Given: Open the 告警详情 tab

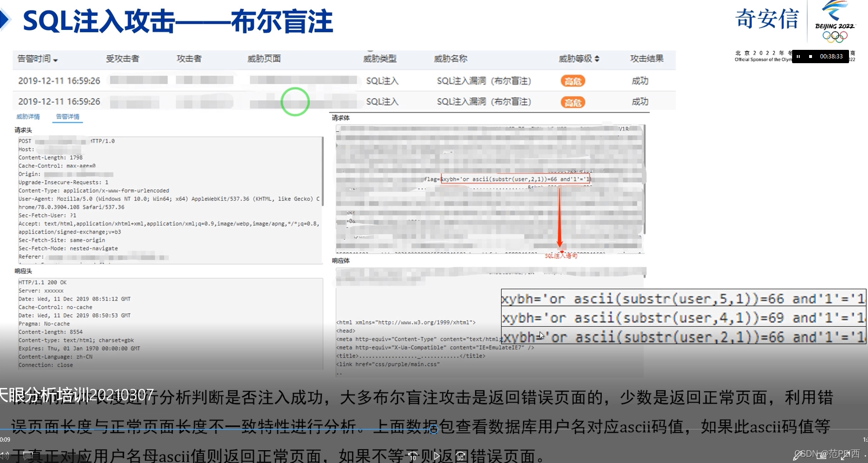Looking at the screenshot, I should (x=67, y=117).
